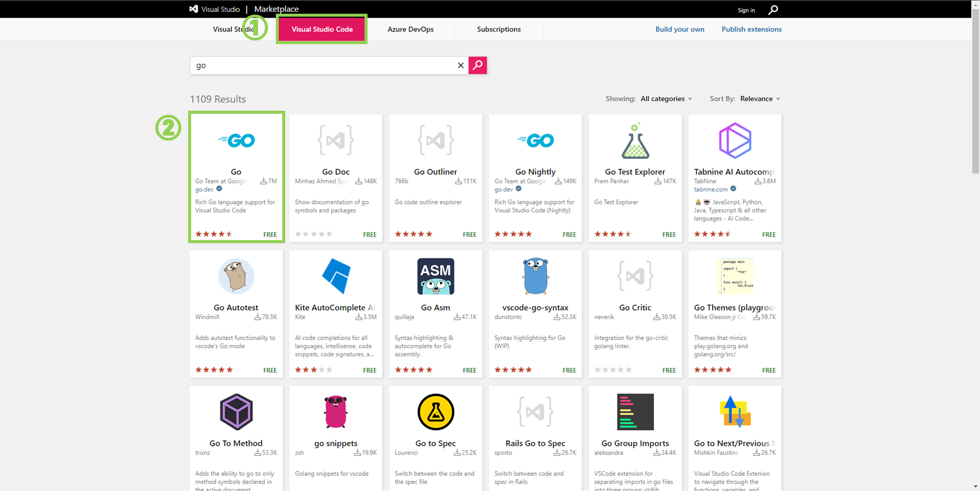The image size is (980, 491).
Task: Click the Go Doc star rating
Action: 314,234
